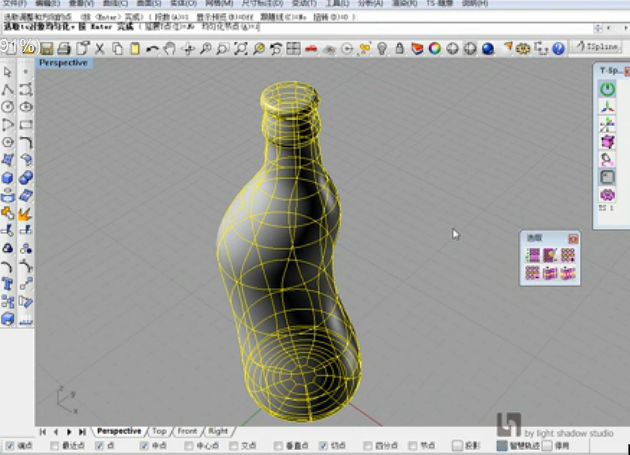
Task: Click the color wheel icon in toolbar
Action: pyautogui.click(x=435, y=48)
